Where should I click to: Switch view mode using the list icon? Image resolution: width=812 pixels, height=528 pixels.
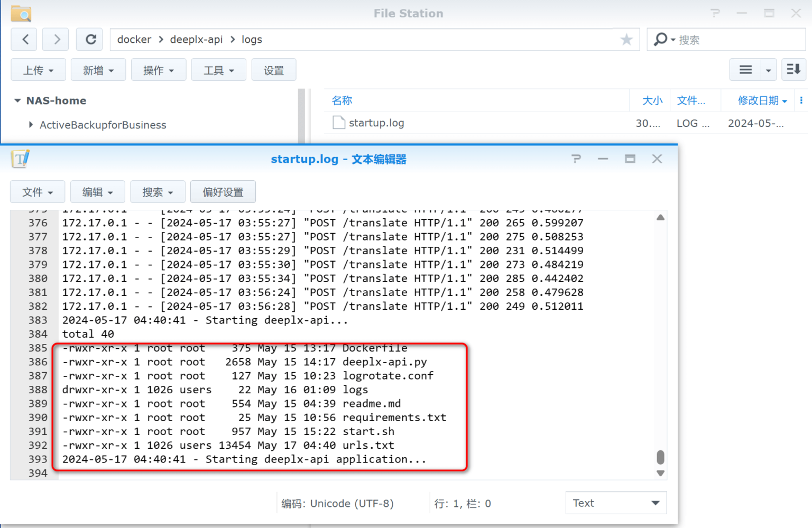(x=745, y=69)
